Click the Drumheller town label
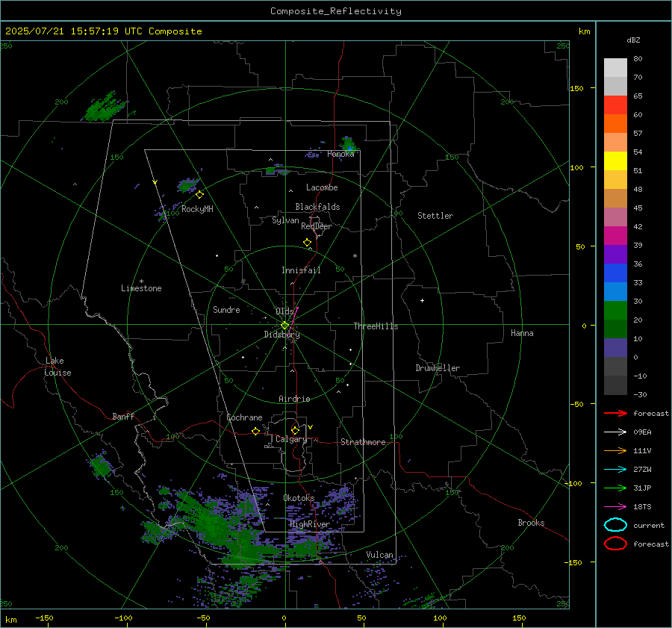This screenshot has height=628, width=672. click(x=438, y=368)
